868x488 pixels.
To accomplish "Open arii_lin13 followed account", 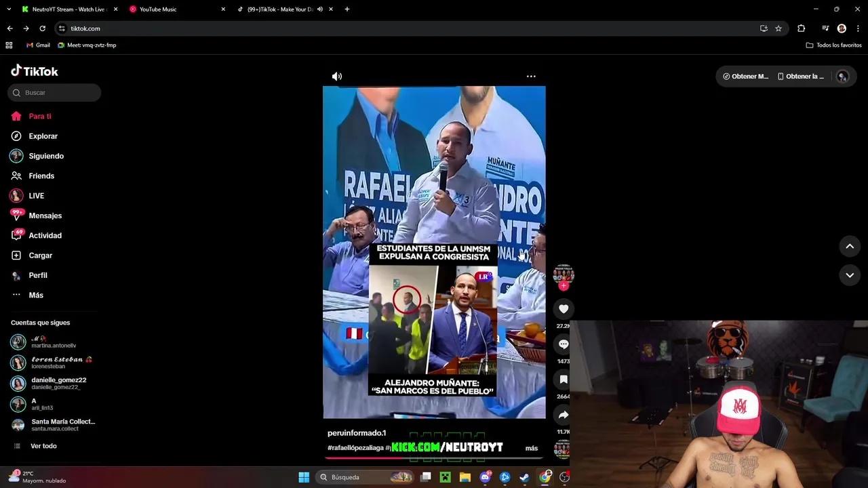I will tap(33, 405).
